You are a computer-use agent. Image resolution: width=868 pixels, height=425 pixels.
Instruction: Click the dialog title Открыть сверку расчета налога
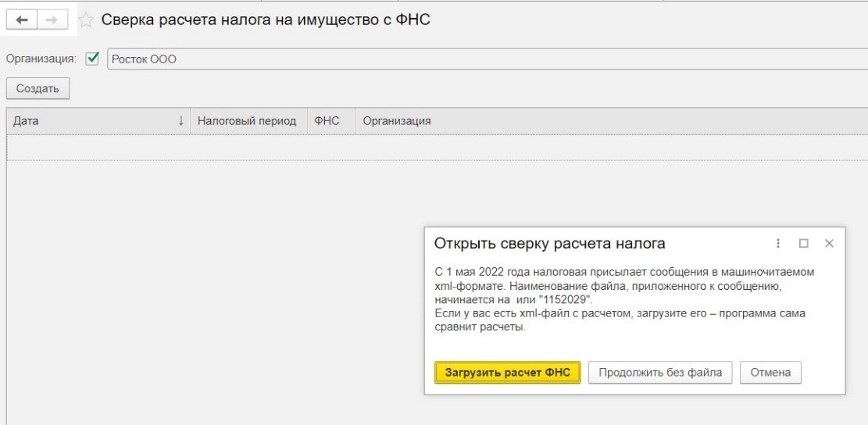click(550, 244)
